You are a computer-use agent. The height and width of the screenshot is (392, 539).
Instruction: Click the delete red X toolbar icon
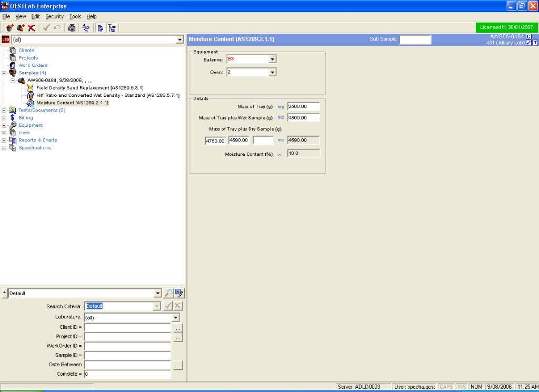point(32,28)
